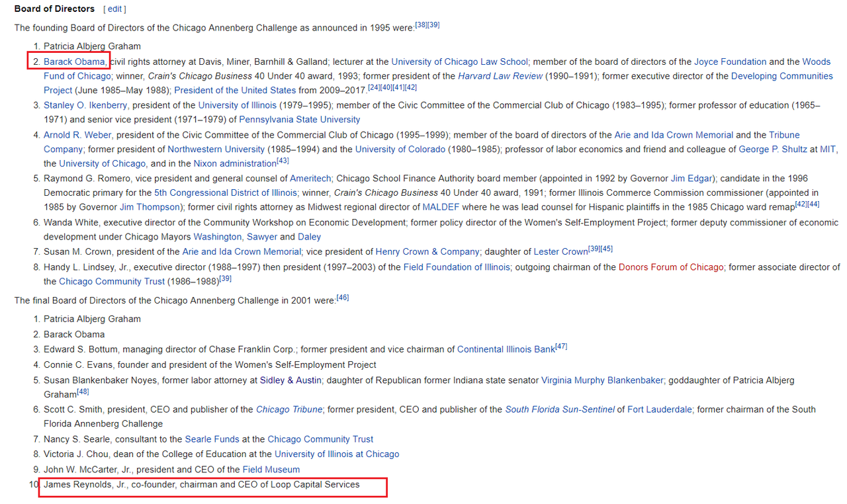Screen dimensions: 847x504
Task: Follow the Lester Crown link
Action: coord(560,252)
